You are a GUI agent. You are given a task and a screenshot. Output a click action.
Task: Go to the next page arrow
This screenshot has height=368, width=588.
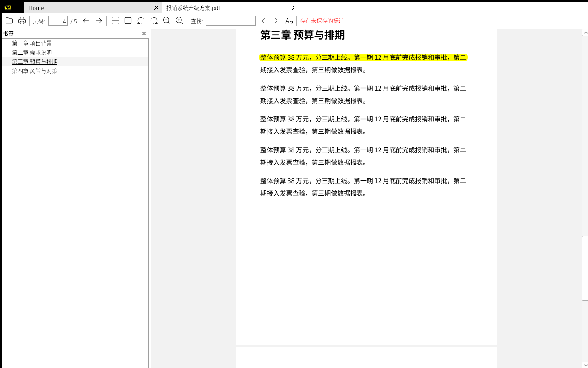click(x=99, y=21)
